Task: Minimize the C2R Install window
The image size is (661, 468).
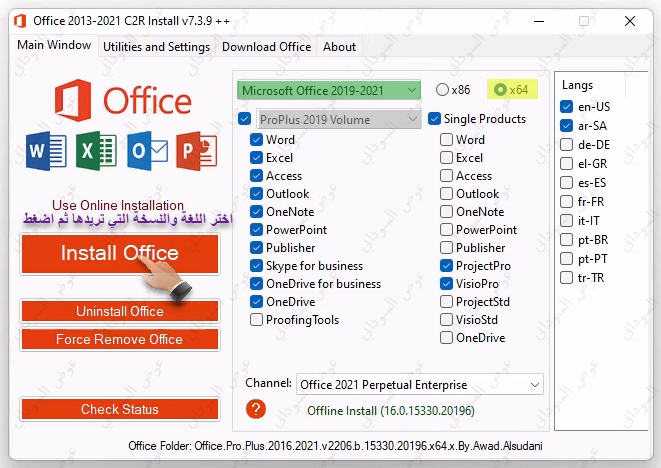Action: pos(539,21)
